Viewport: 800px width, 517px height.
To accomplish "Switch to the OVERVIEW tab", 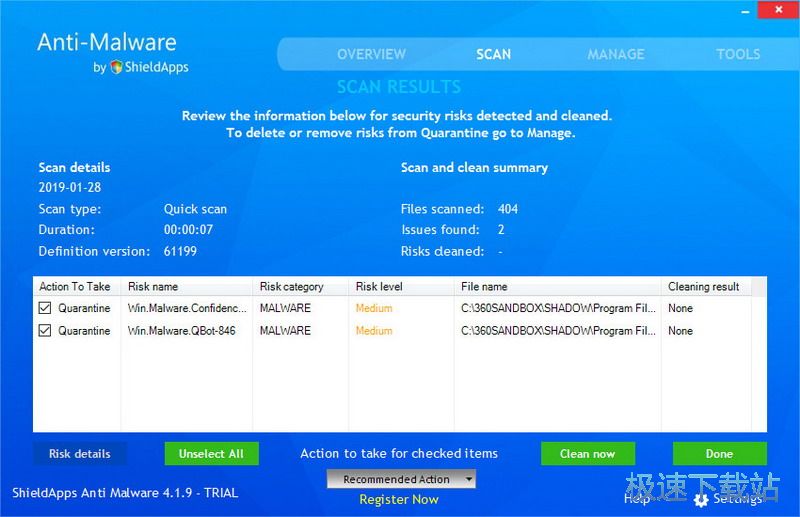I will 371,54.
